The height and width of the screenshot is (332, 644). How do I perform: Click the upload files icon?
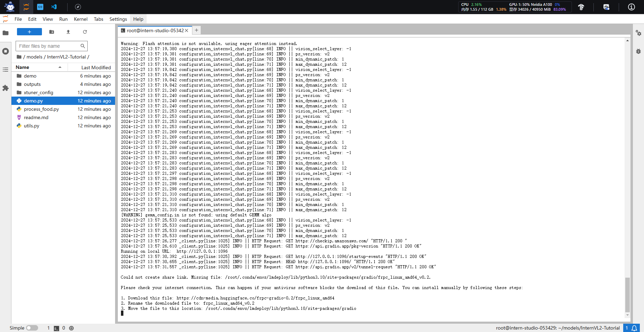pyautogui.click(x=68, y=32)
